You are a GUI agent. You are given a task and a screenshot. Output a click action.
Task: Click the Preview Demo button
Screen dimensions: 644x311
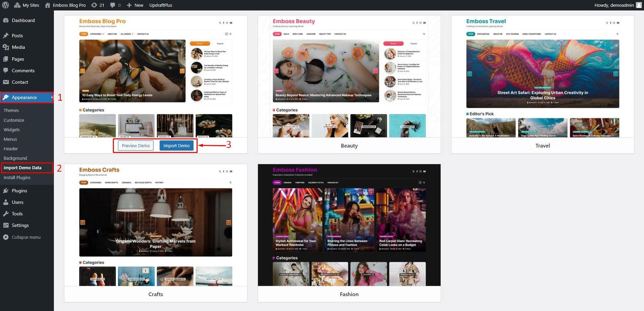tap(136, 146)
